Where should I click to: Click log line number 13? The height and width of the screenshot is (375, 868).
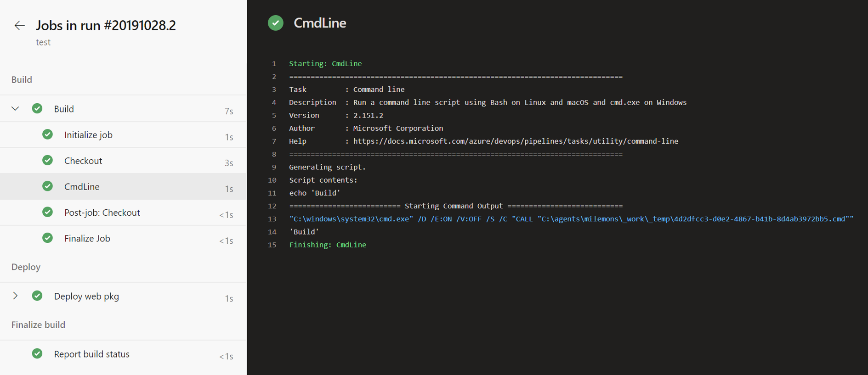point(272,219)
